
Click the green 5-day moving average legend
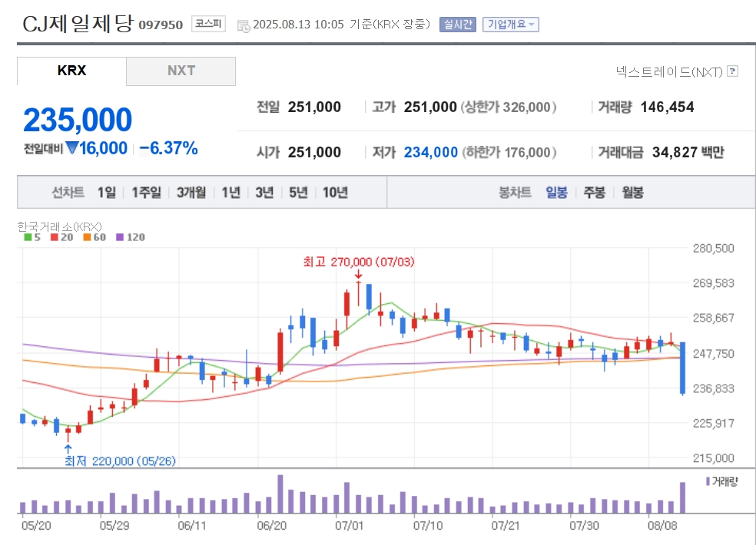(32, 237)
